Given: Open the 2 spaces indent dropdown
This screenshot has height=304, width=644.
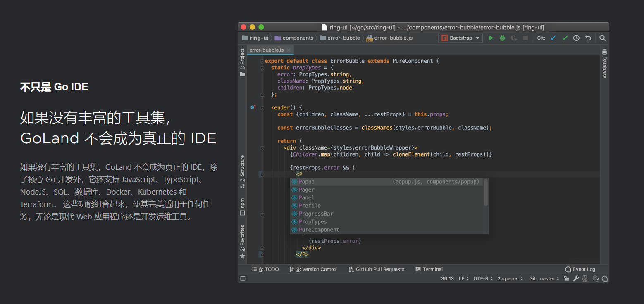Looking at the screenshot, I should 510,279.
